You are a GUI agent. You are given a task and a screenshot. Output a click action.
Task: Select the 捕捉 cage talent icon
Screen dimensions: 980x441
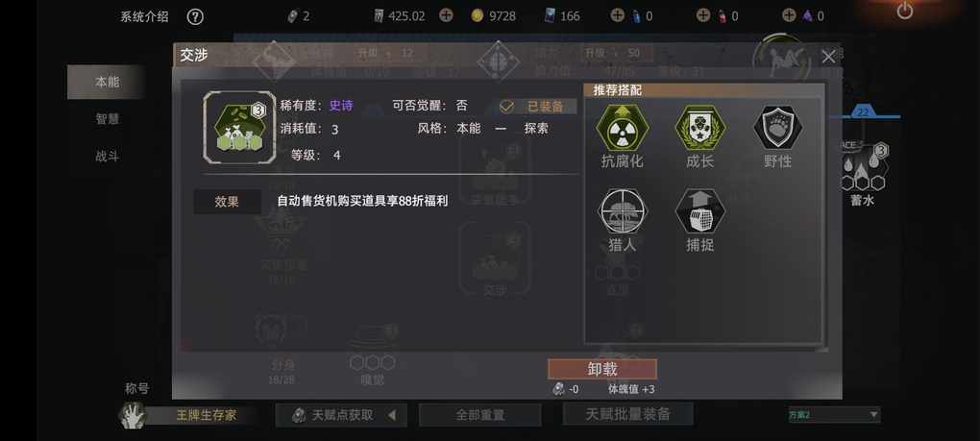click(x=700, y=211)
